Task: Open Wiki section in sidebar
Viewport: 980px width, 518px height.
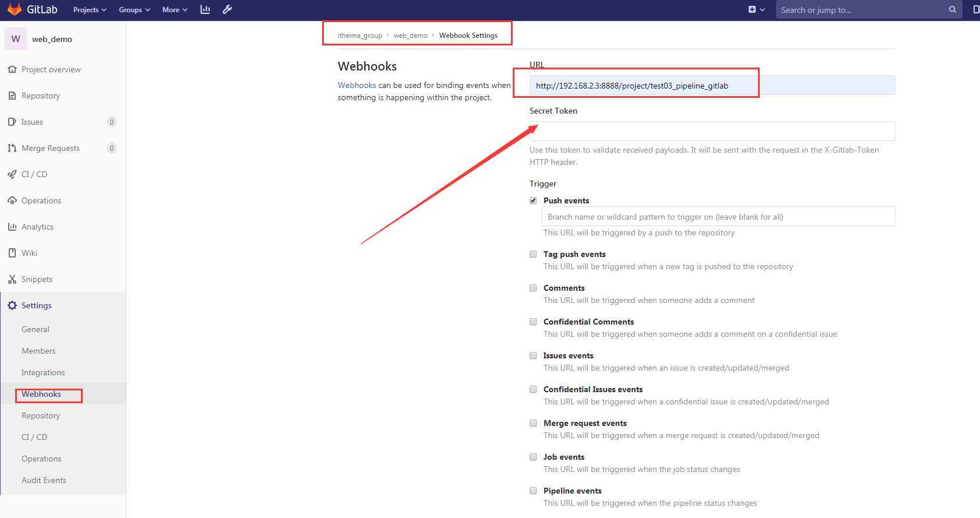Action: coord(29,253)
